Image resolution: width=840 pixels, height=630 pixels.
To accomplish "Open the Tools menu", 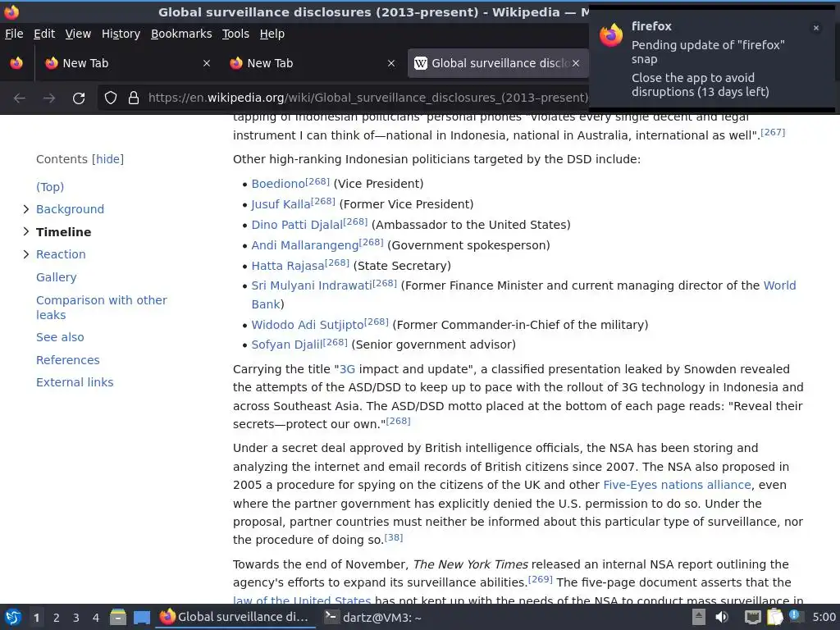I will click(235, 34).
